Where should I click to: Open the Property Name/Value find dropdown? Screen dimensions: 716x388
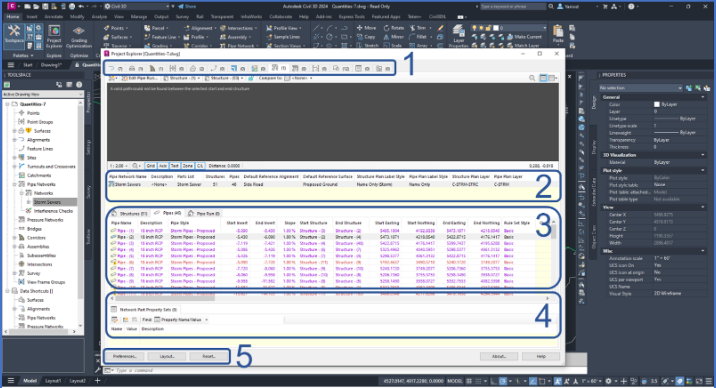point(181,320)
